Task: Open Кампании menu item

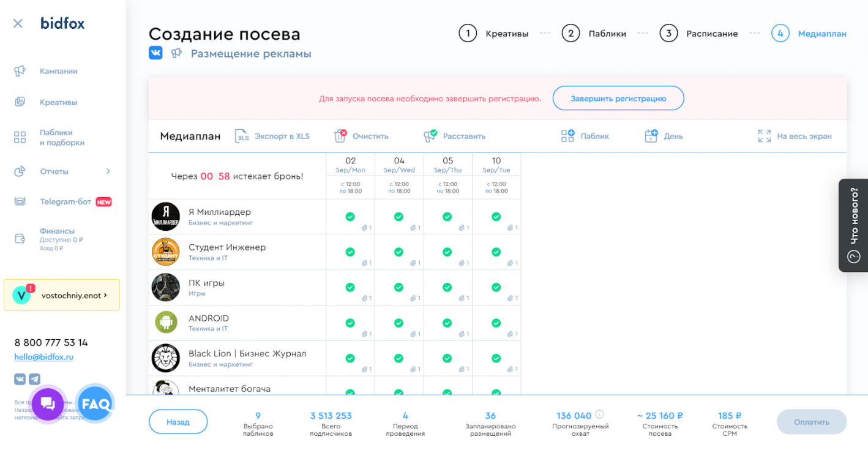Action: [59, 71]
